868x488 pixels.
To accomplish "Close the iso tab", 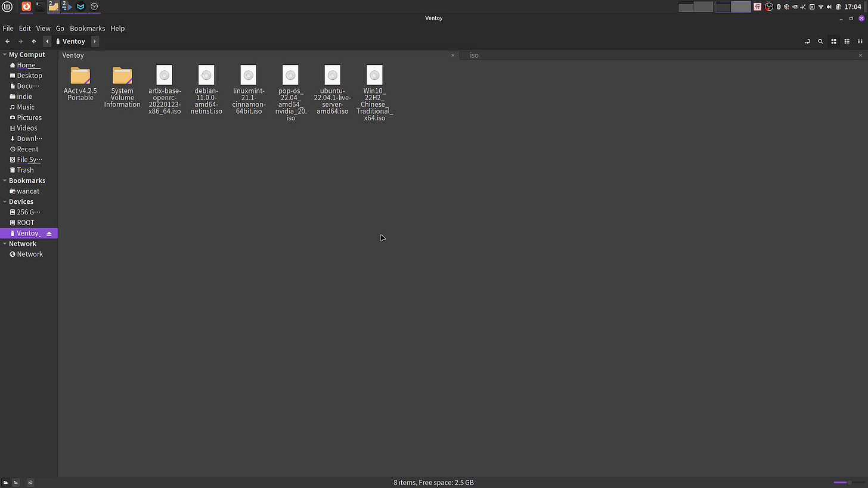I will click(x=860, y=55).
